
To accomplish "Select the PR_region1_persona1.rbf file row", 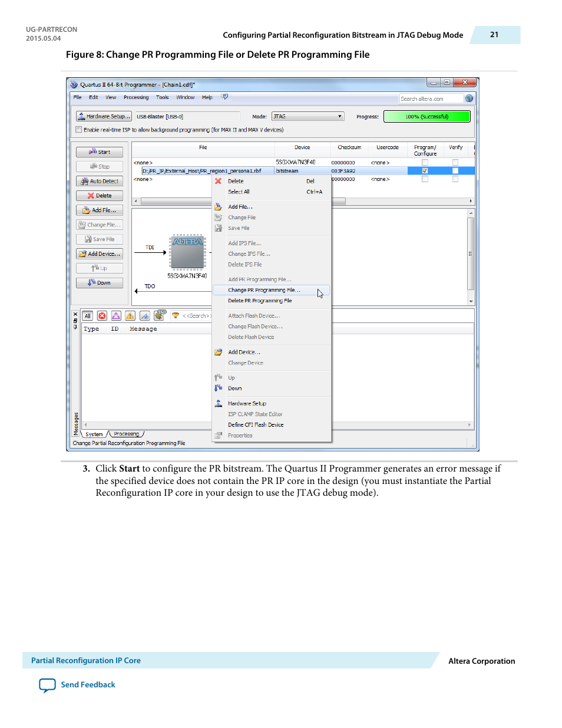I will (303, 171).
